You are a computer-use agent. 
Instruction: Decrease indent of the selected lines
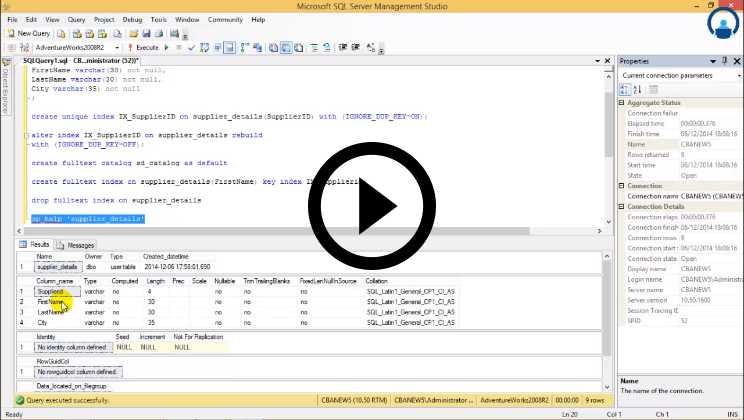[x=343, y=47]
